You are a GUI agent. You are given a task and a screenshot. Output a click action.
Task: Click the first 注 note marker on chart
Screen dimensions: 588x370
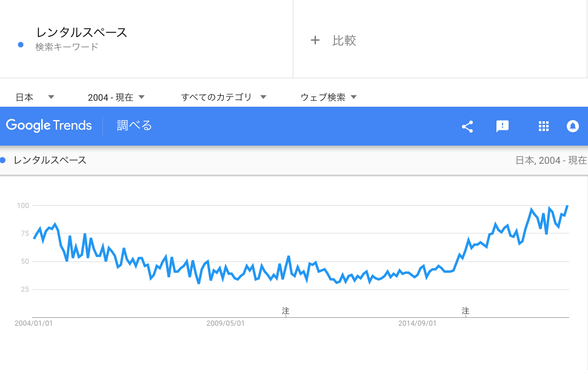[x=286, y=311]
